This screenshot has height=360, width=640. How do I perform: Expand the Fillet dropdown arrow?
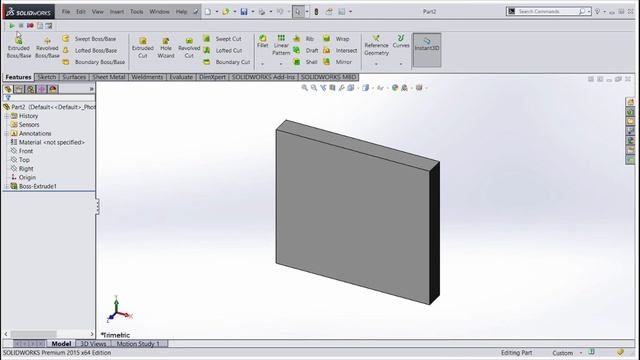tap(262, 64)
